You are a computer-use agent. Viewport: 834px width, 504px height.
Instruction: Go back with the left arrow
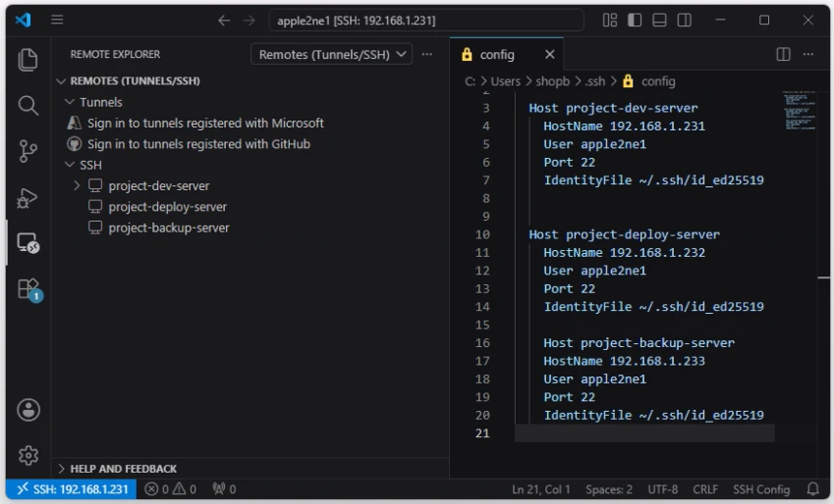point(224,20)
